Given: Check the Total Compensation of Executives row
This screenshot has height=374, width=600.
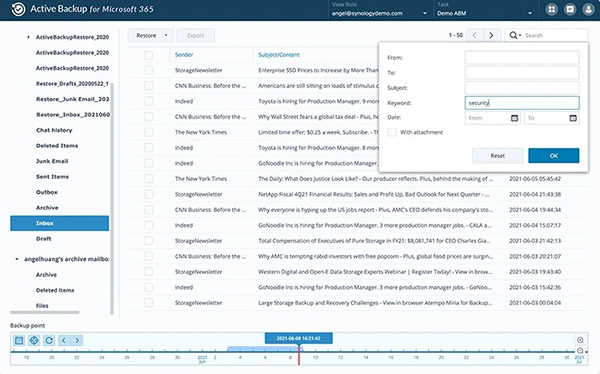Looking at the screenshot, I should click(148, 241).
